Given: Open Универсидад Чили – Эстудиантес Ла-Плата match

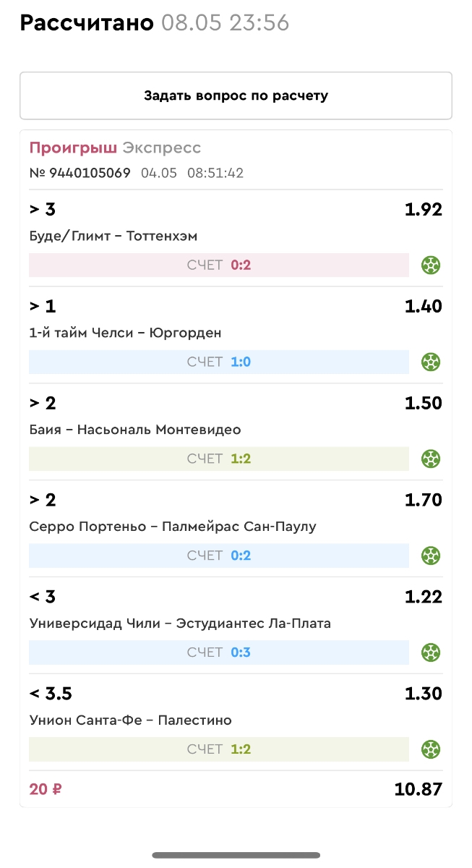Looking at the screenshot, I should pyautogui.click(x=180, y=624).
